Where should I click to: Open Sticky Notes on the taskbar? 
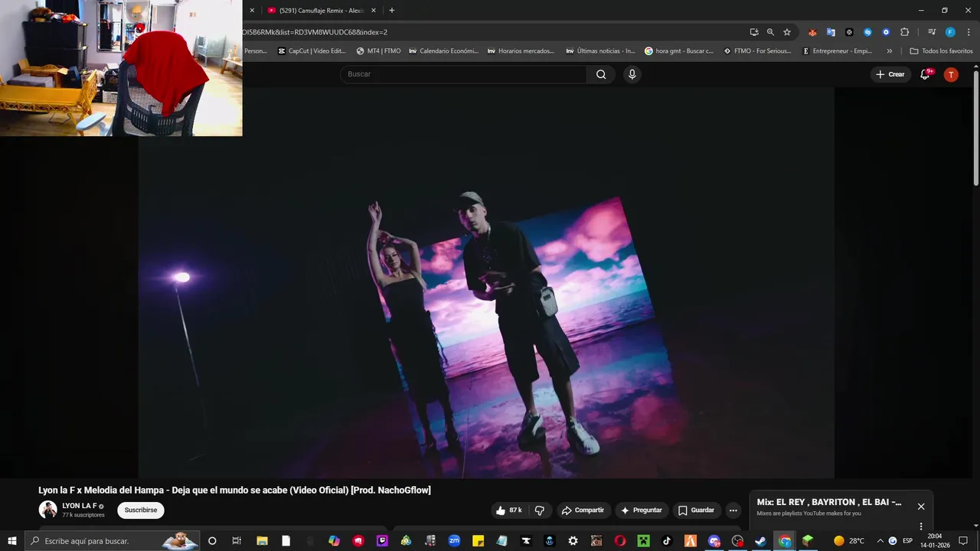478,541
